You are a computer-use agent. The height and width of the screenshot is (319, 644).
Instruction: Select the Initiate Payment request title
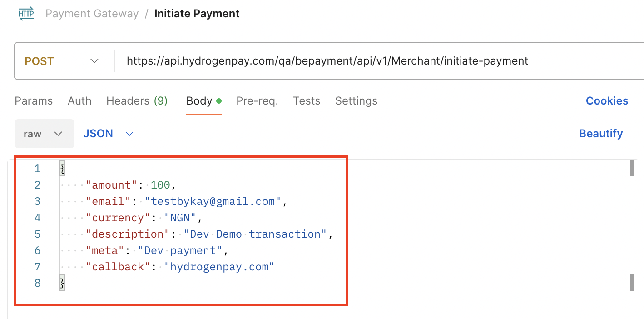click(197, 14)
